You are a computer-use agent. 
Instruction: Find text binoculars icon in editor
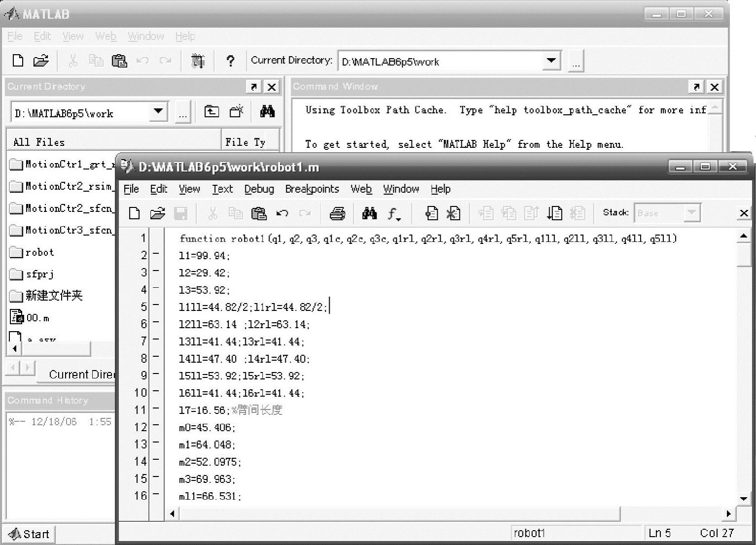[369, 213]
